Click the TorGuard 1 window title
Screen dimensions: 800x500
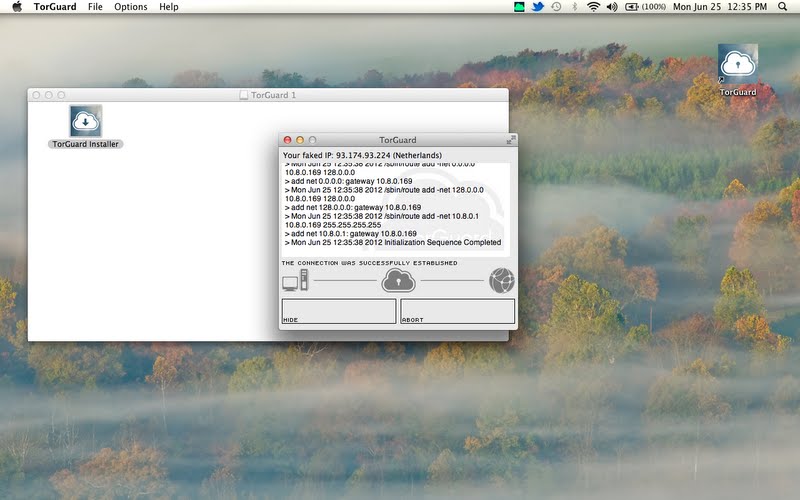[273, 95]
